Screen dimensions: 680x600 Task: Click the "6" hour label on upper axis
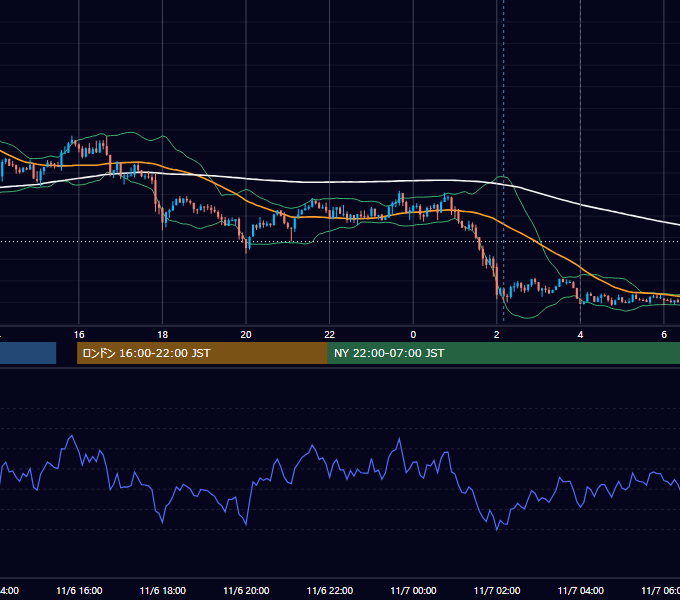(664, 335)
